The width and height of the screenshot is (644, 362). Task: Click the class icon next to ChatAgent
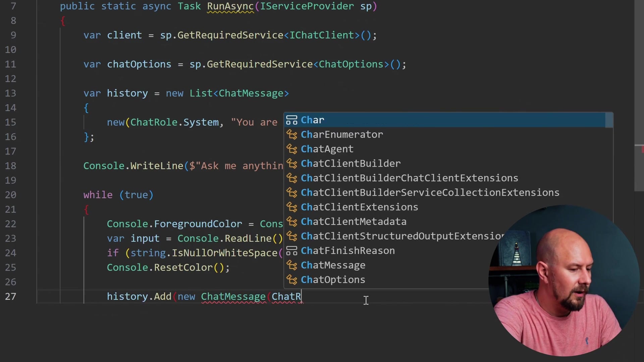click(x=292, y=149)
